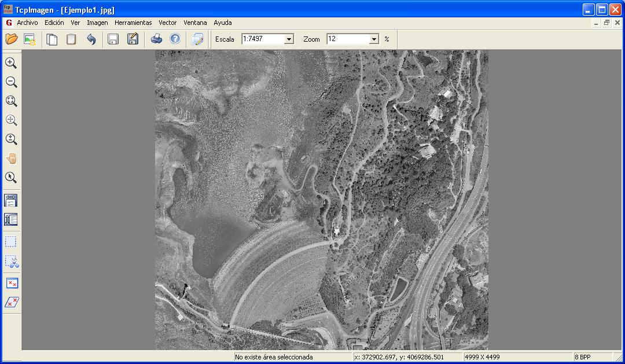Viewport: 625px width, 364px height.
Task: Activate the pan hand tool
Action: coord(11,159)
